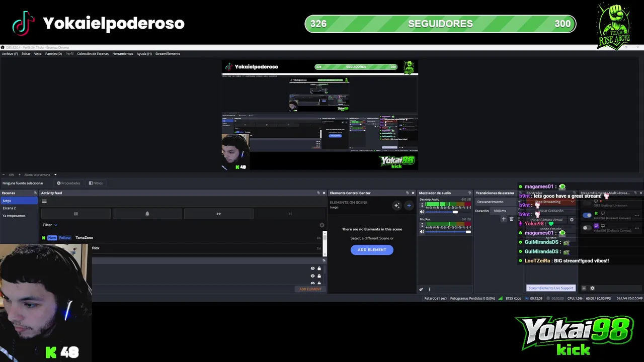Screen dimensions: 644x362
Task: Open the Herramientas menu
Action: tap(123, 54)
